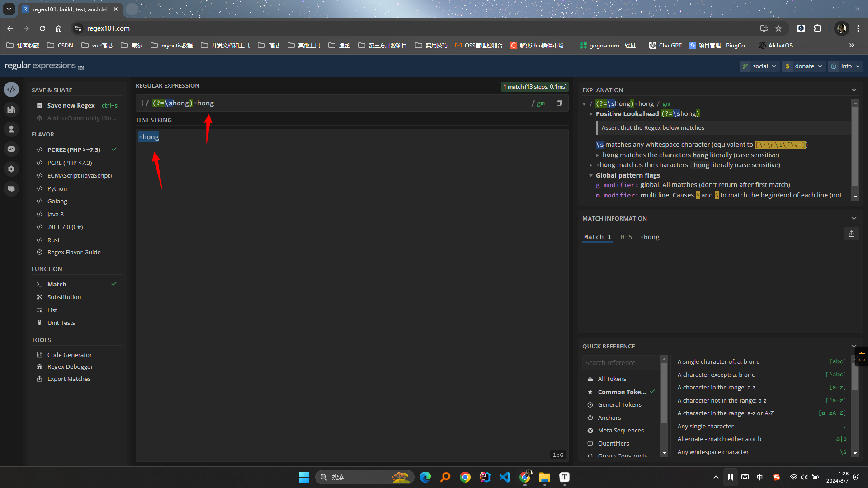The image size is (868, 488).
Task: Select the Python flavor
Action: [x=57, y=188]
